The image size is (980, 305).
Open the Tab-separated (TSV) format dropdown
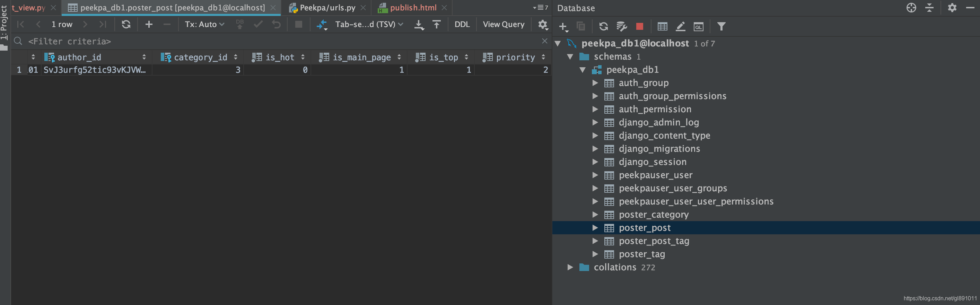pos(369,24)
